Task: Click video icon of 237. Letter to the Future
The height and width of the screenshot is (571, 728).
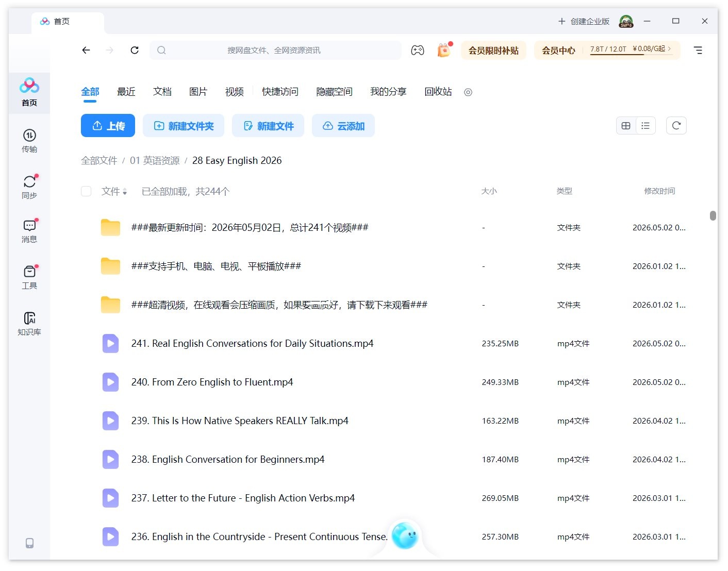Action: tap(110, 498)
